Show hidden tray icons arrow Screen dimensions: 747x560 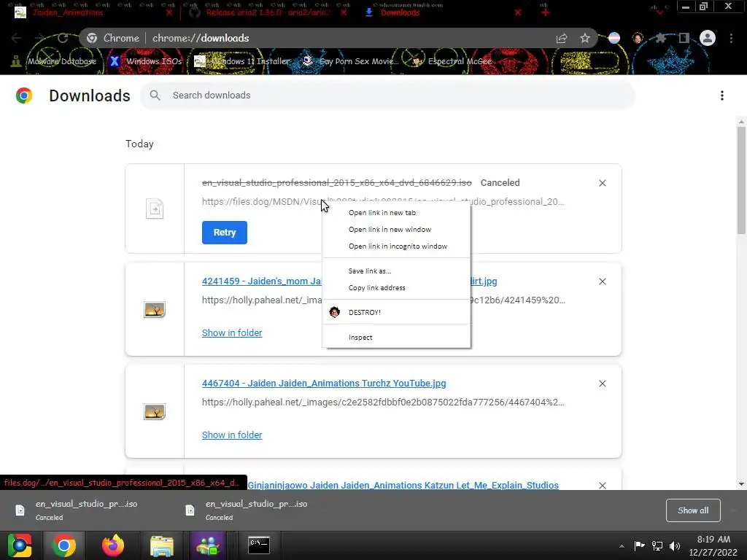[622, 546]
